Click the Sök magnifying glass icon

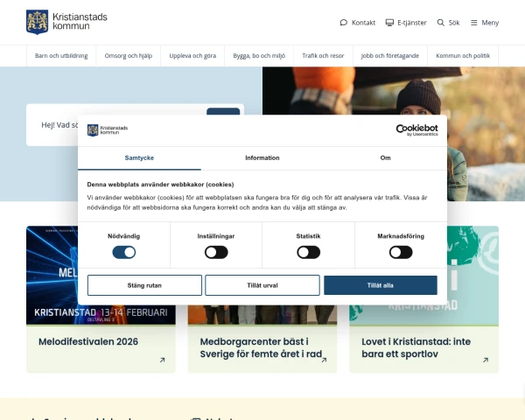click(441, 23)
